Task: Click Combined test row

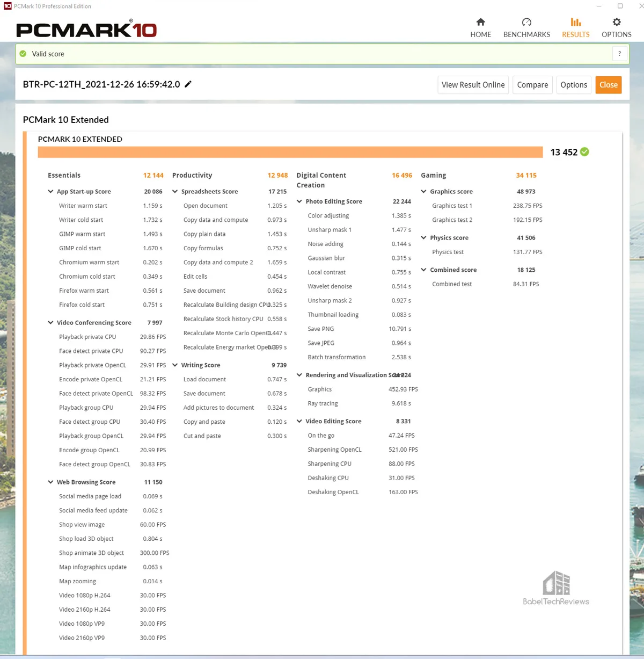Action: tap(486, 284)
